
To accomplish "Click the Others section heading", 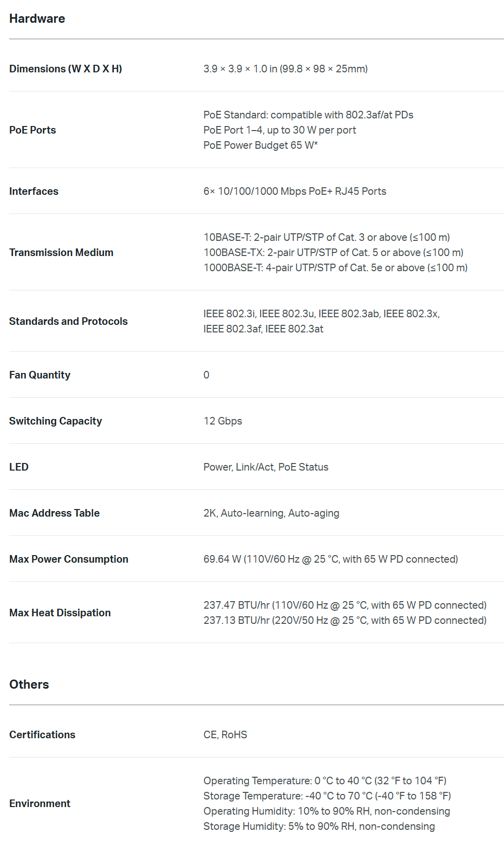I will (29, 685).
